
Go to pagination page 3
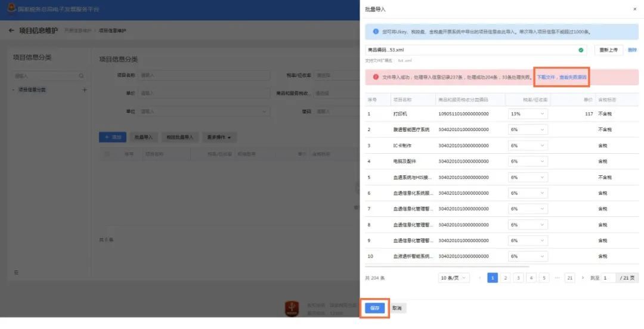click(x=518, y=278)
